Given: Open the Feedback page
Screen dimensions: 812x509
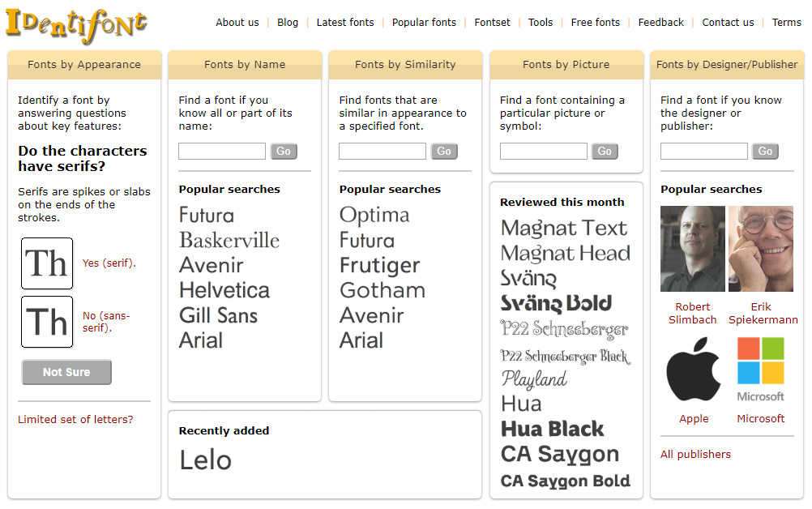Looking at the screenshot, I should pyautogui.click(x=660, y=22).
